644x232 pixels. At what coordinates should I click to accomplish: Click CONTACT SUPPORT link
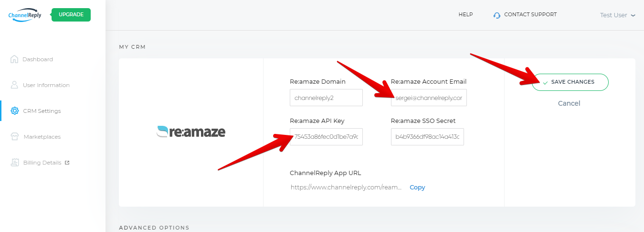click(x=530, y=15)
